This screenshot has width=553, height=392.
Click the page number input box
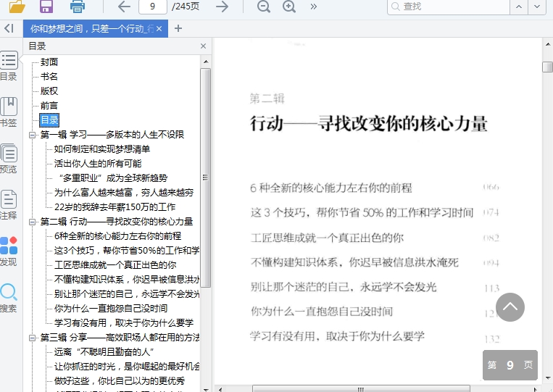[153, 7]
